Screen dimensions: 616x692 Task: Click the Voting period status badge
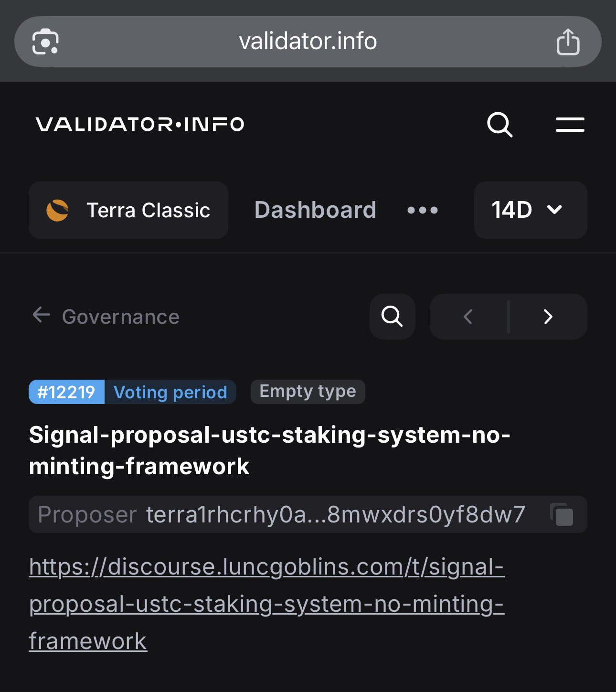pos(170,392)
